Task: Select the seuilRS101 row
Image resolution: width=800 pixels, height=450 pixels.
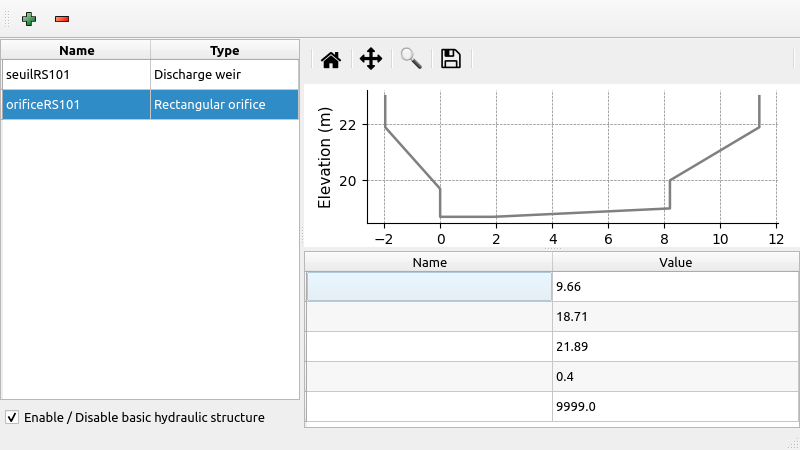Action: (76, 75)
